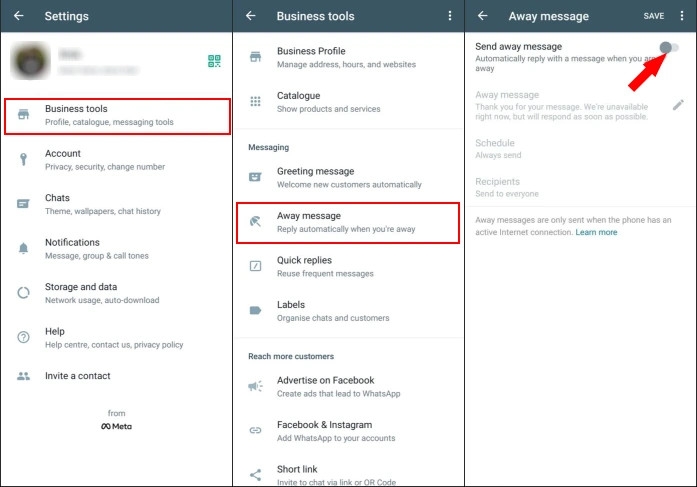
Task: Open Account settings
Action: pos(116,160)
